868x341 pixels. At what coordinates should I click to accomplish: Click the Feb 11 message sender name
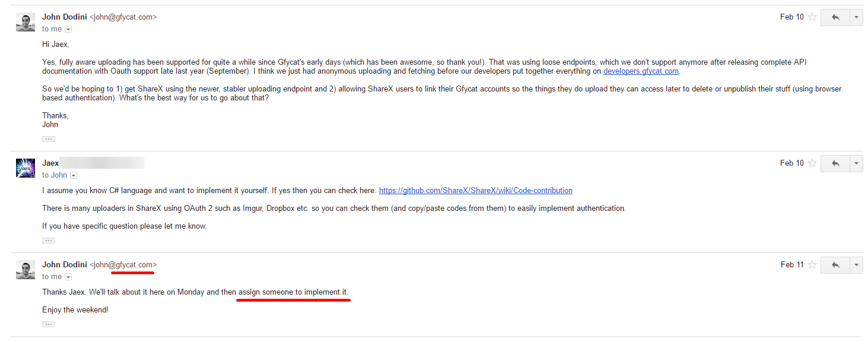click(65, 264)
